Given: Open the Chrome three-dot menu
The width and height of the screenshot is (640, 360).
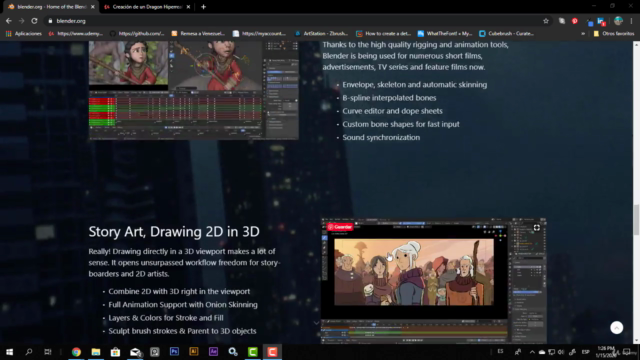Looking at the screenshot, I should 632,21.
